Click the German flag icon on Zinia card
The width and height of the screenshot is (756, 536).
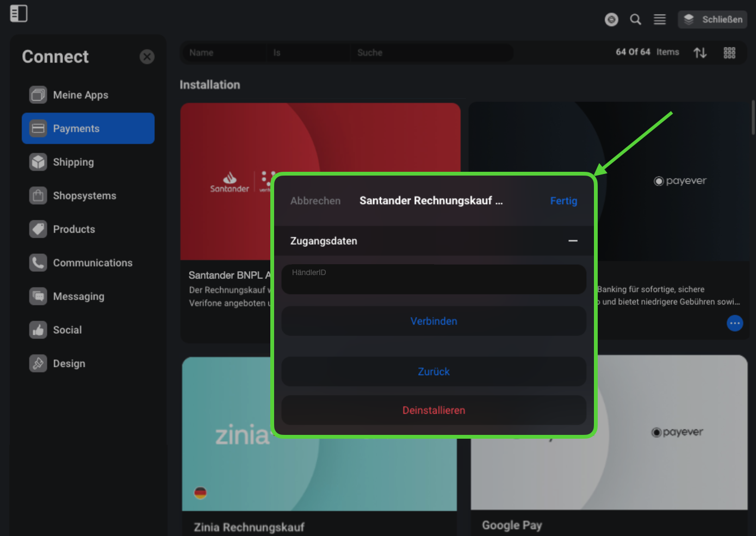pyautogui.click(x=200, y=493)
